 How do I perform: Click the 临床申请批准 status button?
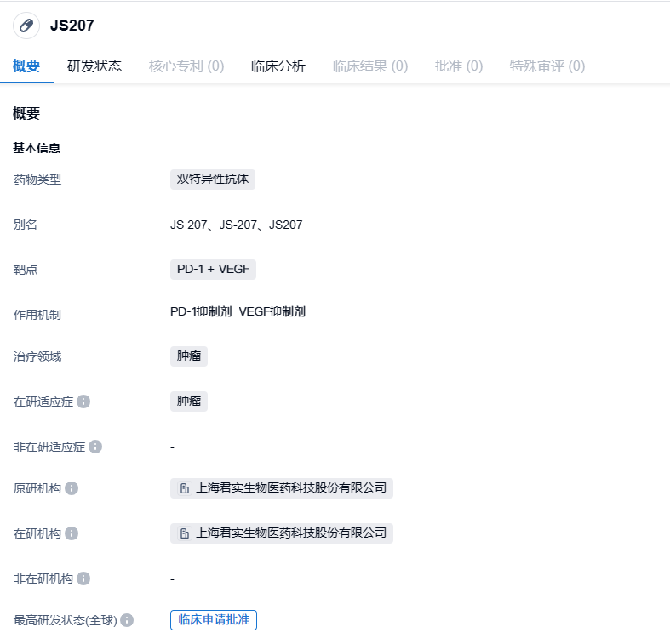[214, 620]
